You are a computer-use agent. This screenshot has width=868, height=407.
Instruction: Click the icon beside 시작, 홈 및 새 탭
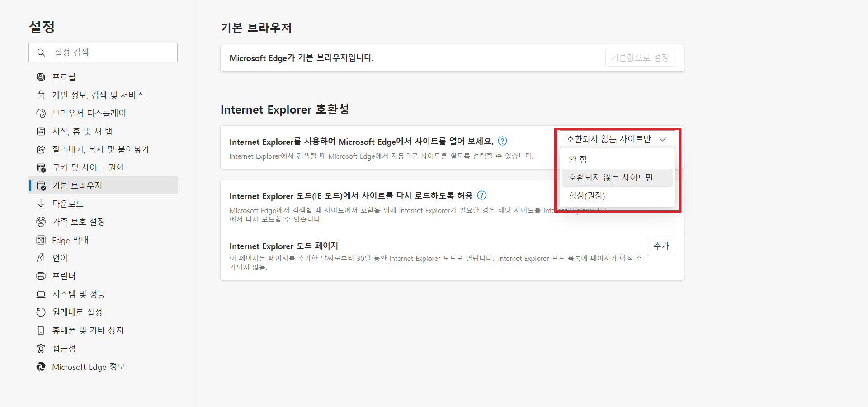click(x=41, y=131)
